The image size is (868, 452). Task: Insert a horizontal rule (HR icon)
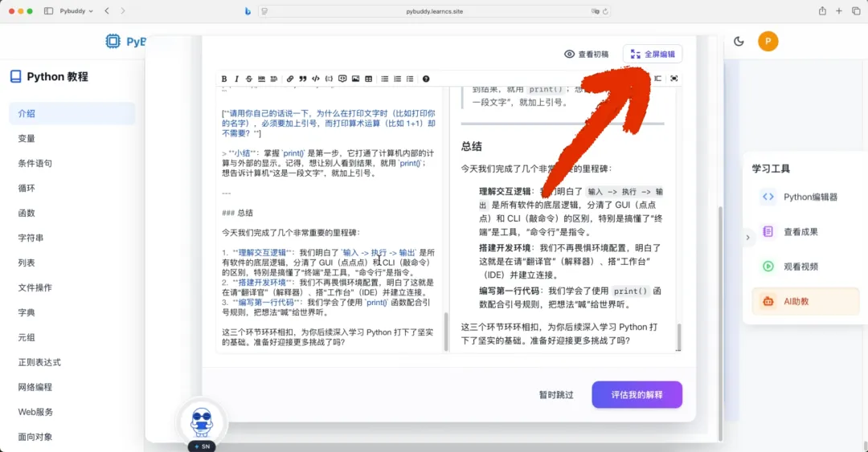click(x=261, y=79)
